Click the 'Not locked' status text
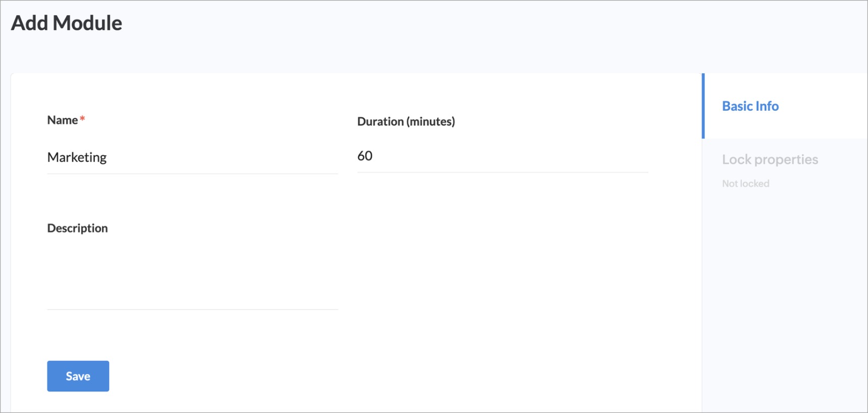 tap(745, 183)
